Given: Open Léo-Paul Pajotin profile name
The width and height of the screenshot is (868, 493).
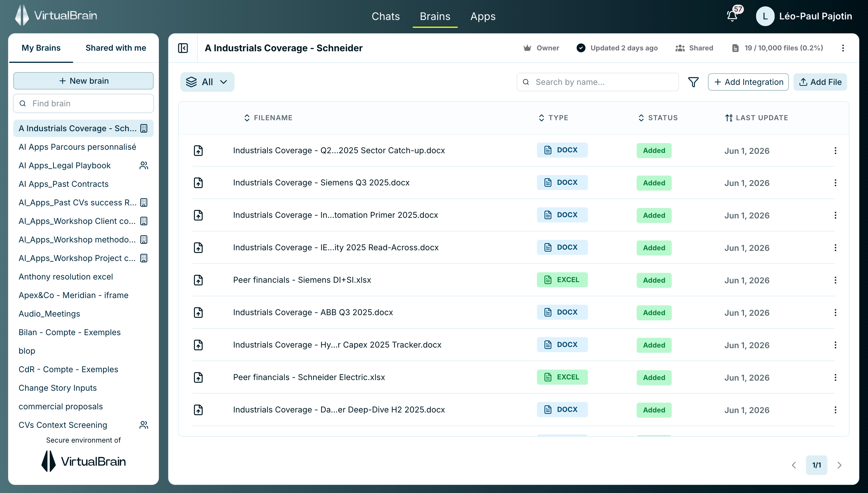Looking at the screenshot, I should [x=816, y=16].
